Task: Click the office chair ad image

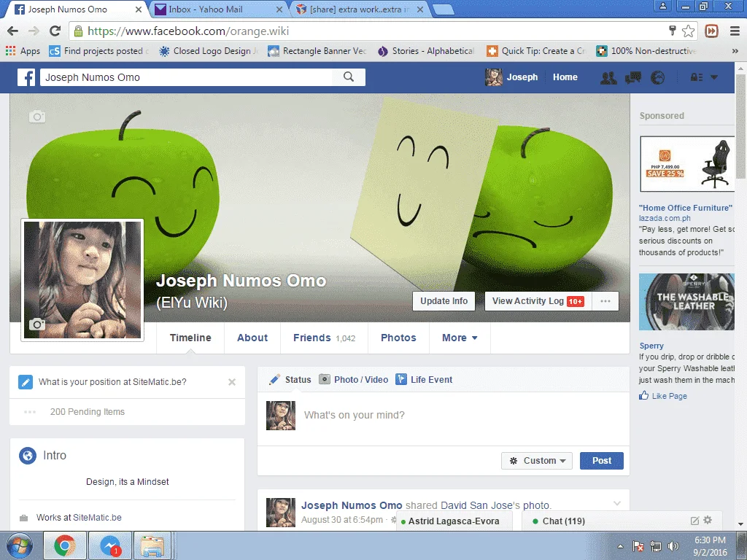Action: 687,164
